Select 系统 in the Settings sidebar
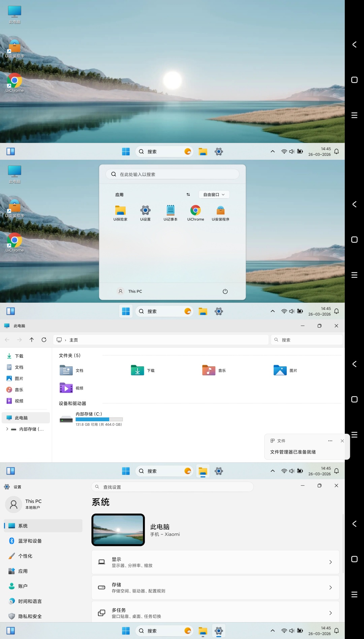This screenshot has width=364, height=639. [43, 526]
